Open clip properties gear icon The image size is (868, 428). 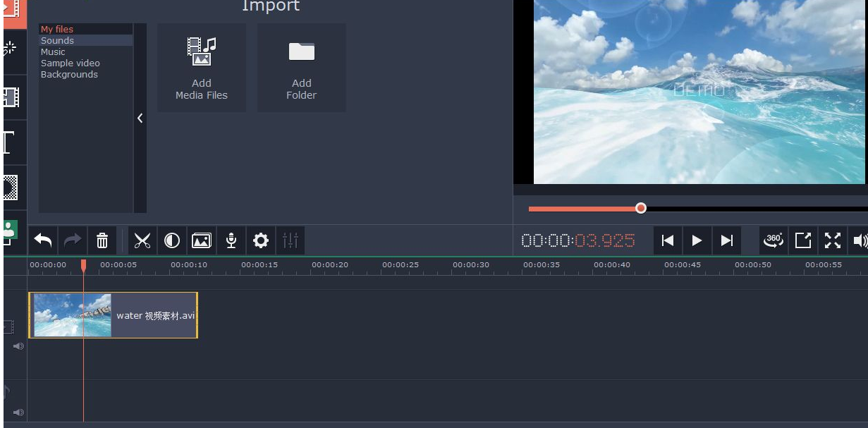[x=261, y=241]
